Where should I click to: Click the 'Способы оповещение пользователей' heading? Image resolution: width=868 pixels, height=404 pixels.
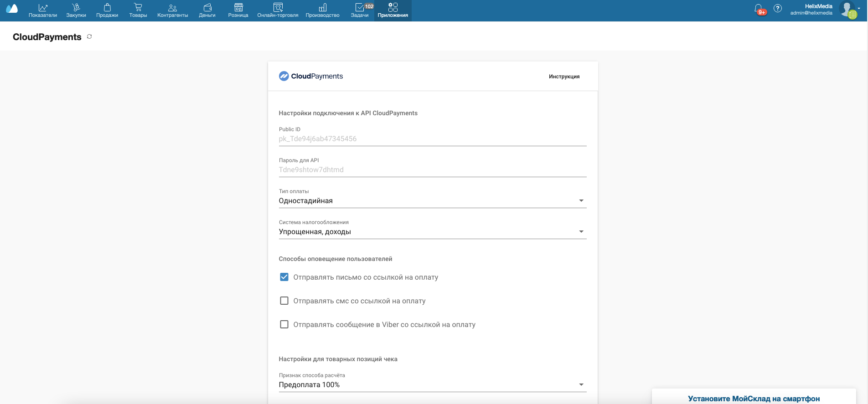tap(335, 259)
